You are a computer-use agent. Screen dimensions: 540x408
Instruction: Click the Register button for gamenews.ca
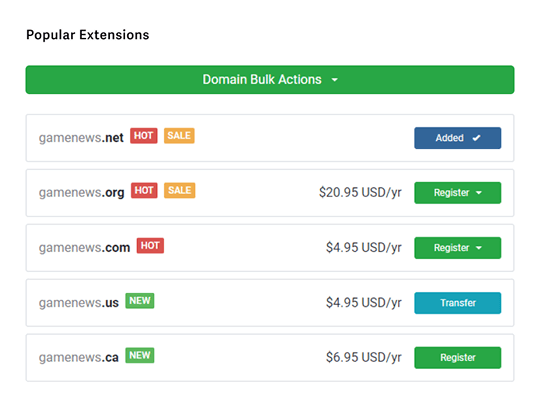[x=457, y=358]
